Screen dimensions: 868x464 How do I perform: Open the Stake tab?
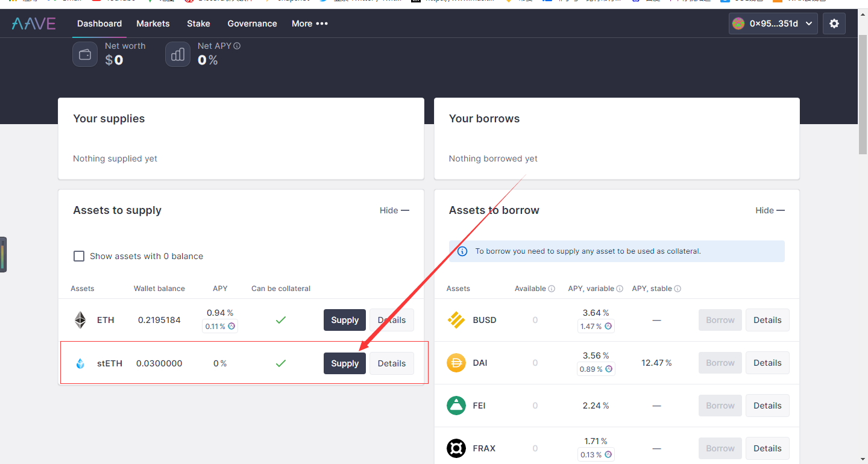click(x=198, y=24)
